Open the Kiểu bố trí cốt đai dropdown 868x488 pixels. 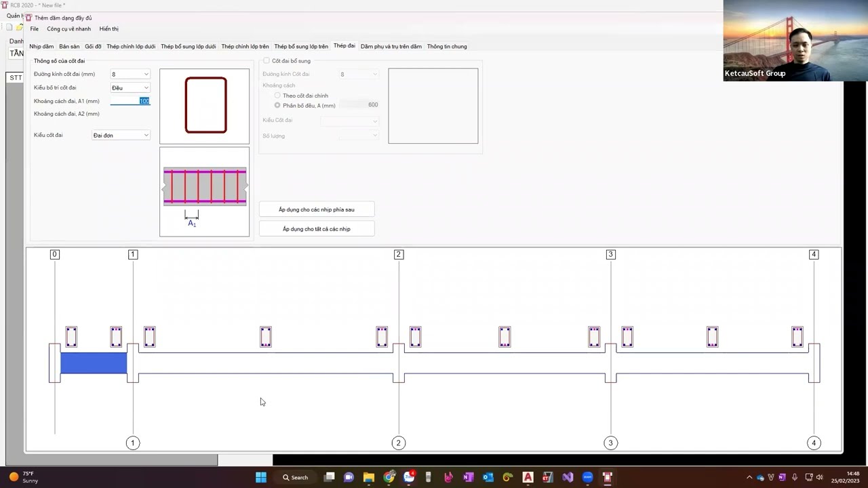click(x=130, y=87)
